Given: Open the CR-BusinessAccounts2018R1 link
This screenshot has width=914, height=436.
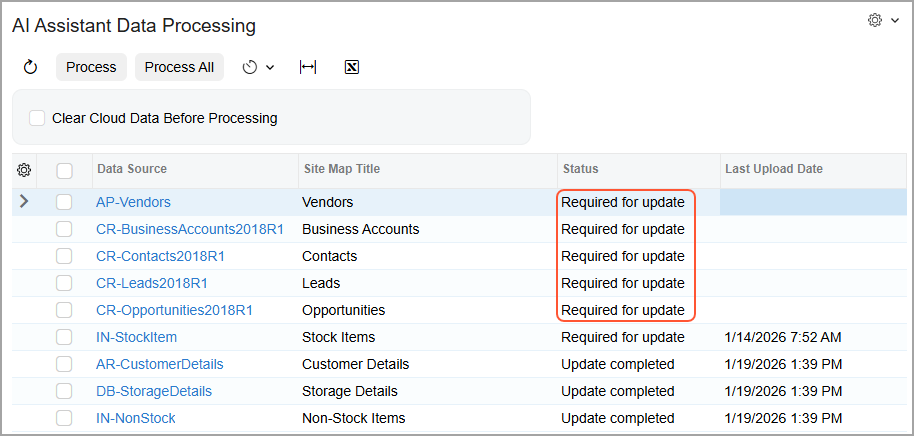Looking at the screenshot, I should point(190,229).
